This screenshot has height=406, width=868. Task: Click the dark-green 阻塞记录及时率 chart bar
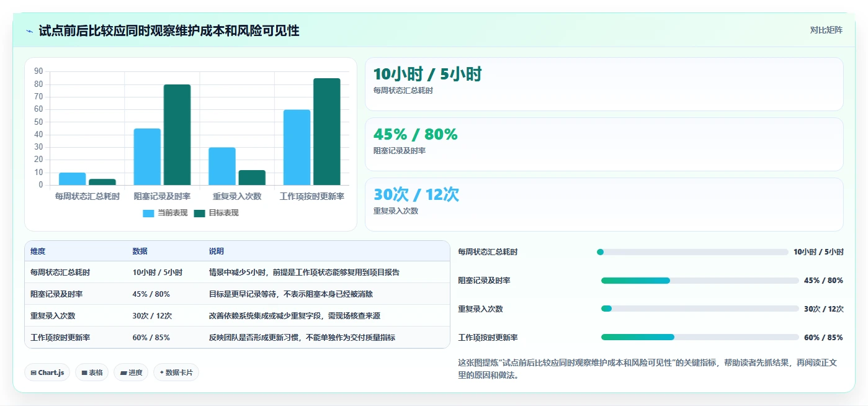coord(177,135)
